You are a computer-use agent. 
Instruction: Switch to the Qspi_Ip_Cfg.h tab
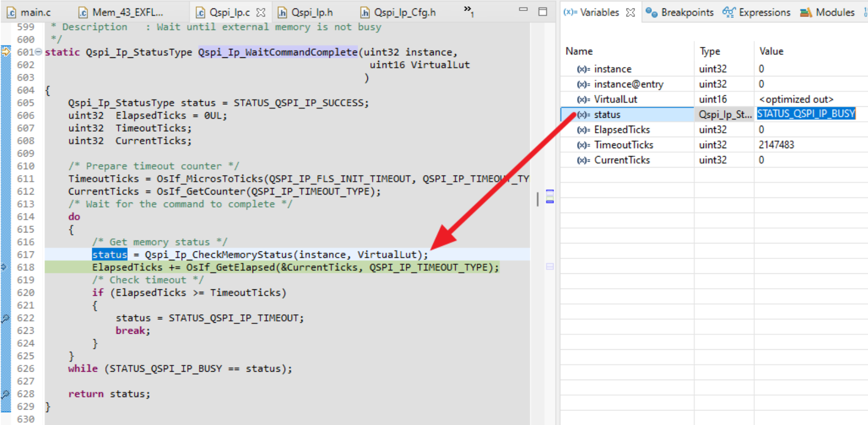click(x=398, y=12)
